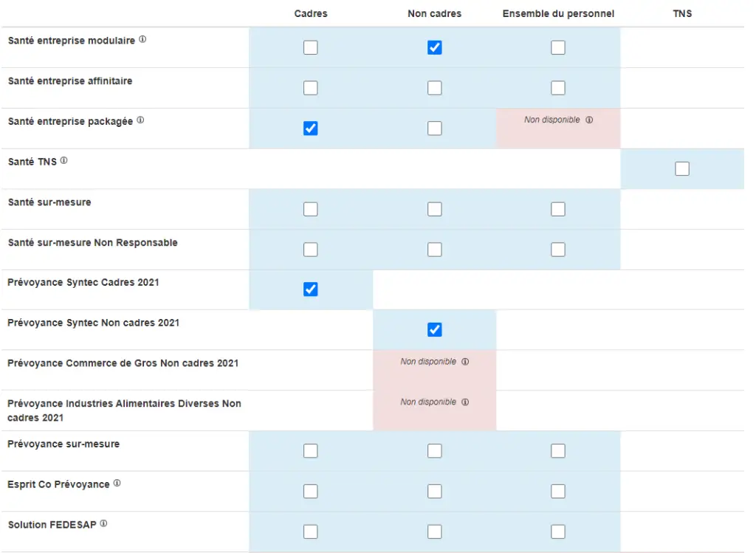Click the Ensemble du personnel column header

click(x=558, y=13)
